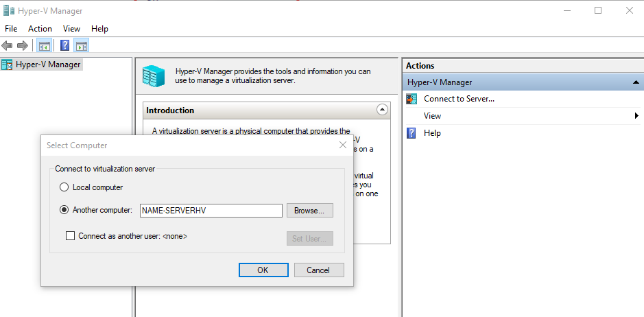
Task: Click Cancel in the Select Computer dialog
Action: pyautogui.click(x=318, y=270)
